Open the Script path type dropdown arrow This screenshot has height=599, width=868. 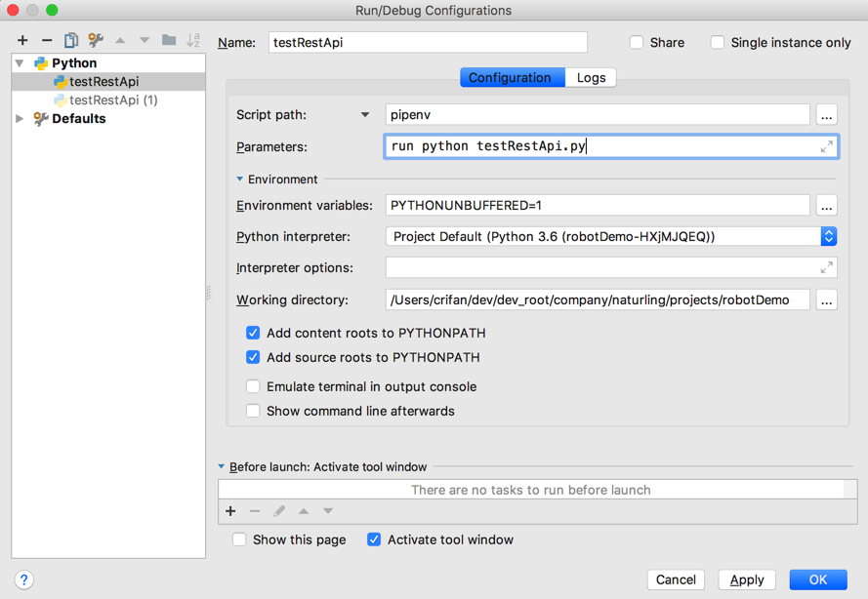point(365,115)
